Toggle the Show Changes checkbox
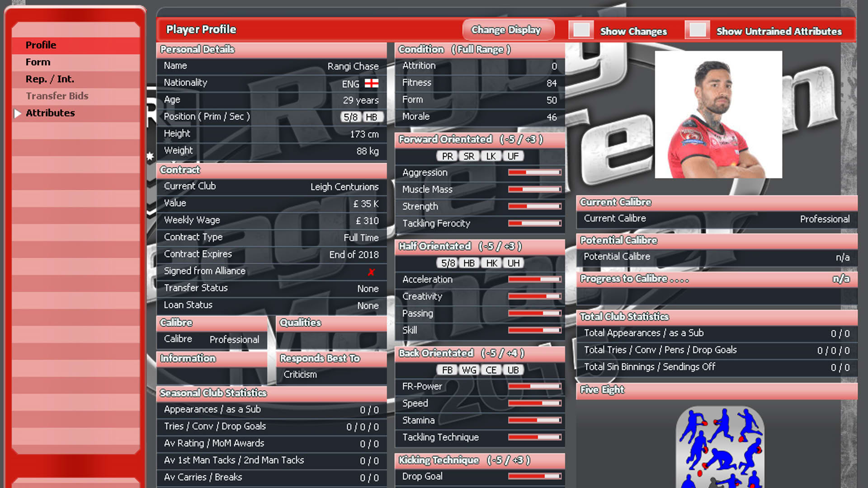 pos(581,30)
